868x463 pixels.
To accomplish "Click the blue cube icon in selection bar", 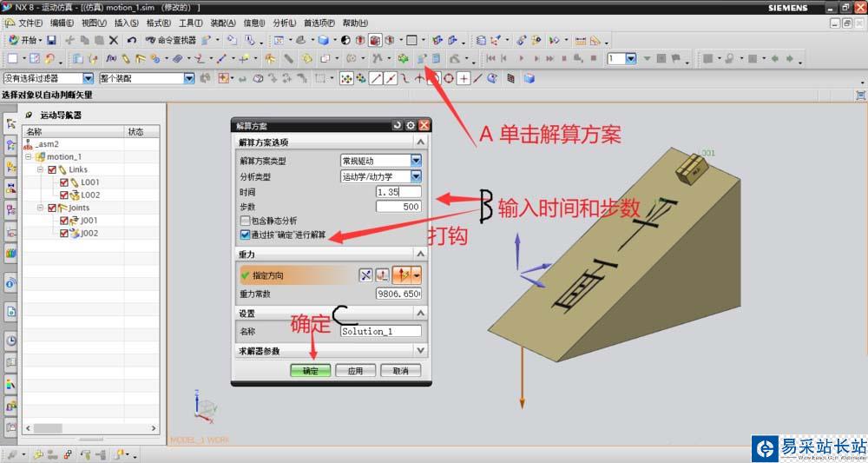I will [x=529, y=79].
